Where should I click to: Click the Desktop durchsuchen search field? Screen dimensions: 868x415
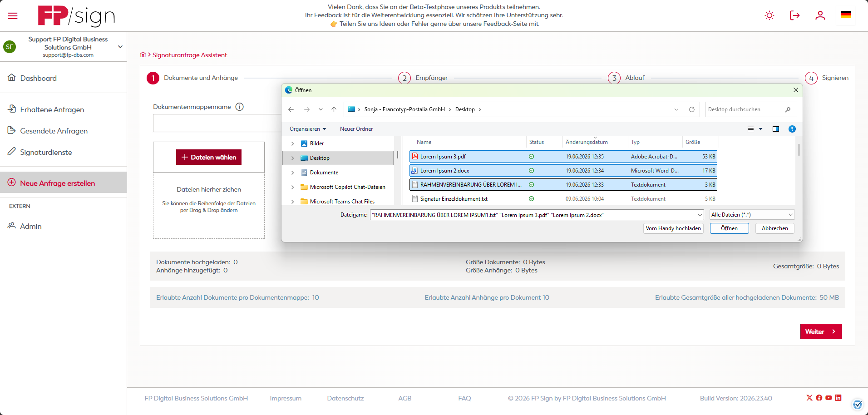(x=751, y=109)
